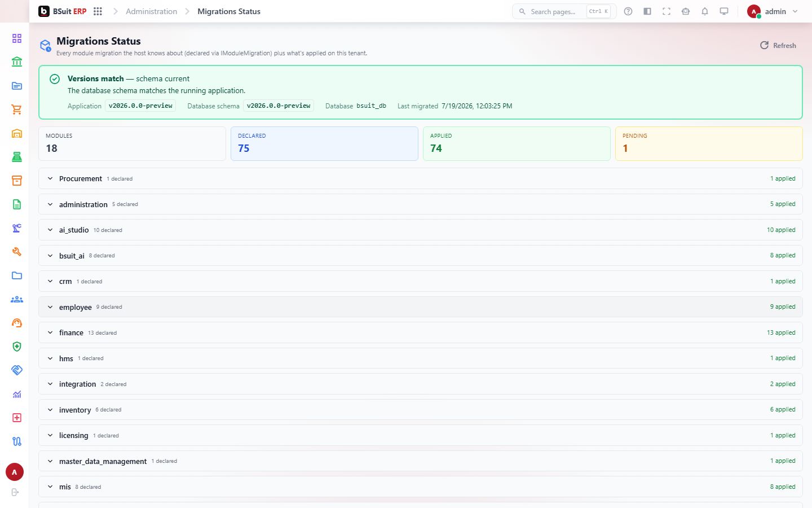The image size is (812, 508).
Task: Click the orange wrench sidebar icon
Action: [x=17, y=252]
